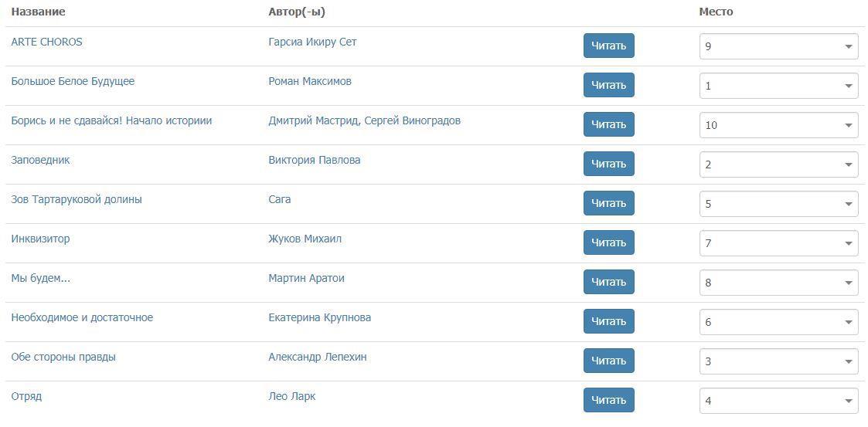Click Читать button for ARTE CHOROS
Viewport: 868px width, 427px height.
coord(608,46)
